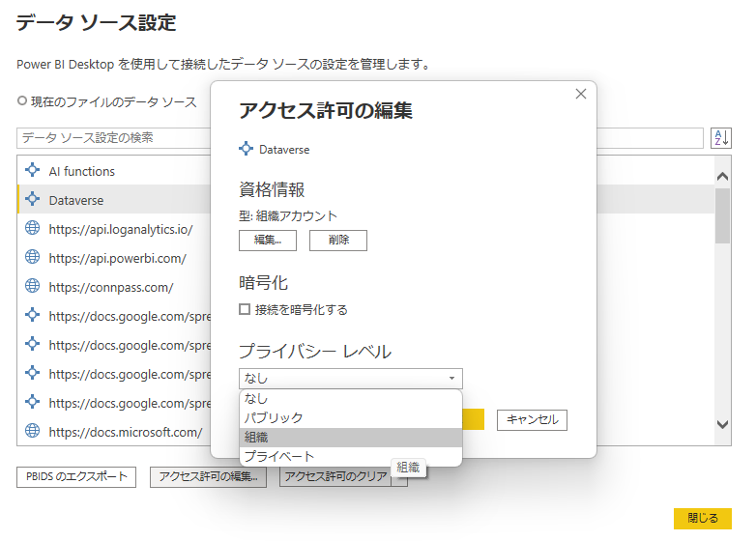Click 編集... button under 資格情報

268,241
